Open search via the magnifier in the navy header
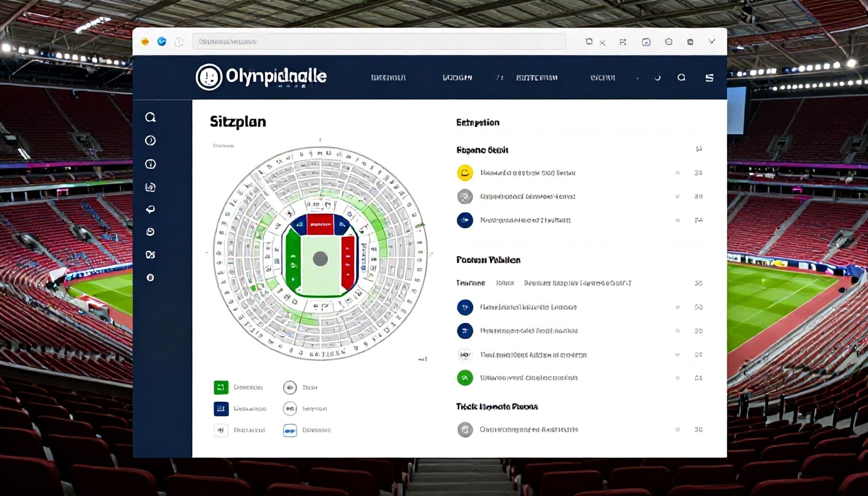The height and width of the screenshot is (496, 868). (681, 77)
